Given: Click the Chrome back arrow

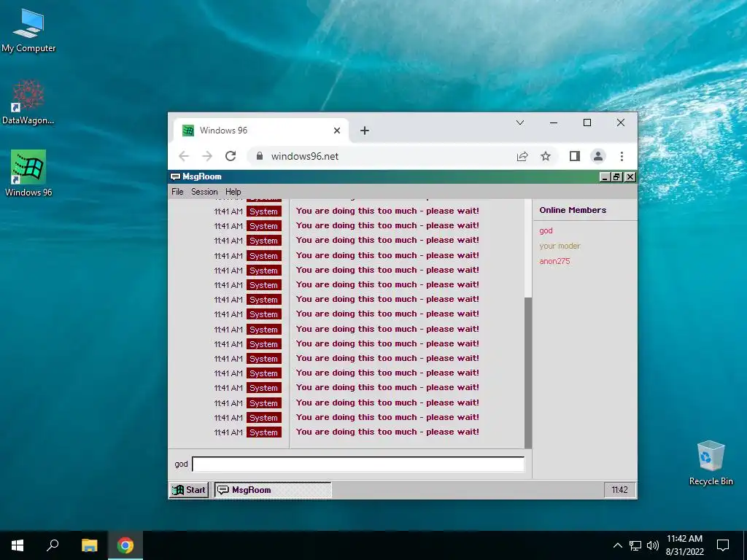Looking at the screenshot, I should point(184,156).
